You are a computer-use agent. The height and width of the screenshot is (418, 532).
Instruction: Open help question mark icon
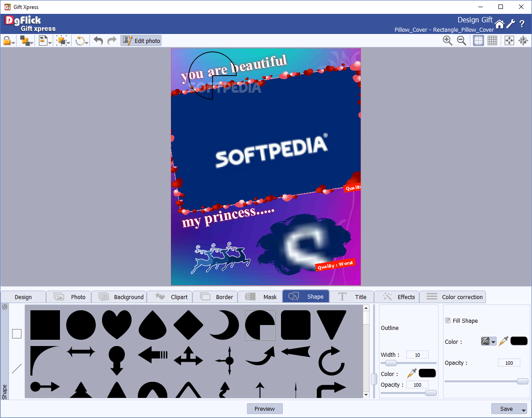coord(522,24)
